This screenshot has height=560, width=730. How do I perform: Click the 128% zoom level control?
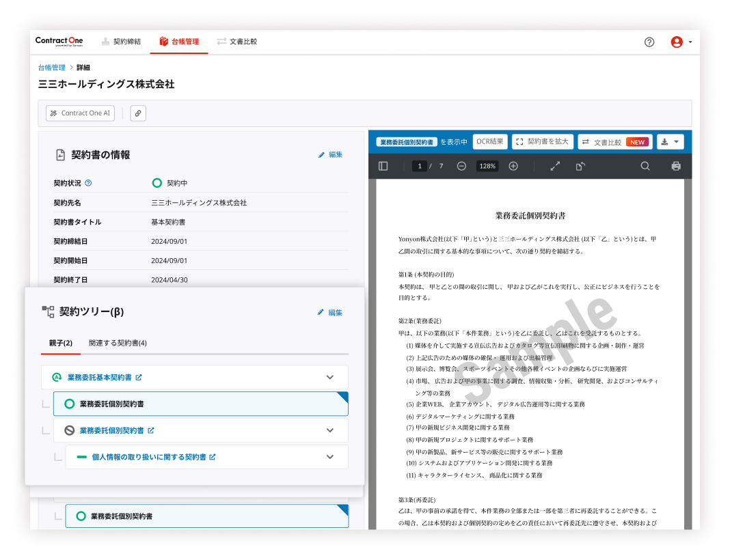(486, 166)
